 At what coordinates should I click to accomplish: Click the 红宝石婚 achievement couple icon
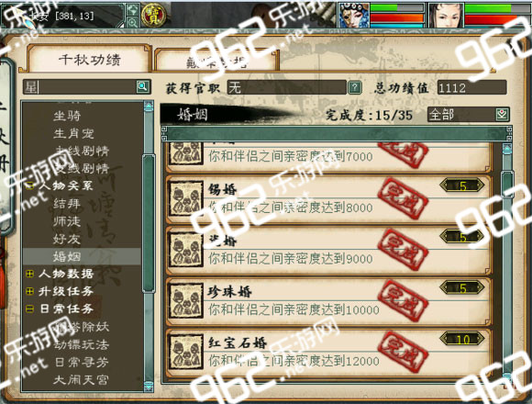click(x=186, y=353)
